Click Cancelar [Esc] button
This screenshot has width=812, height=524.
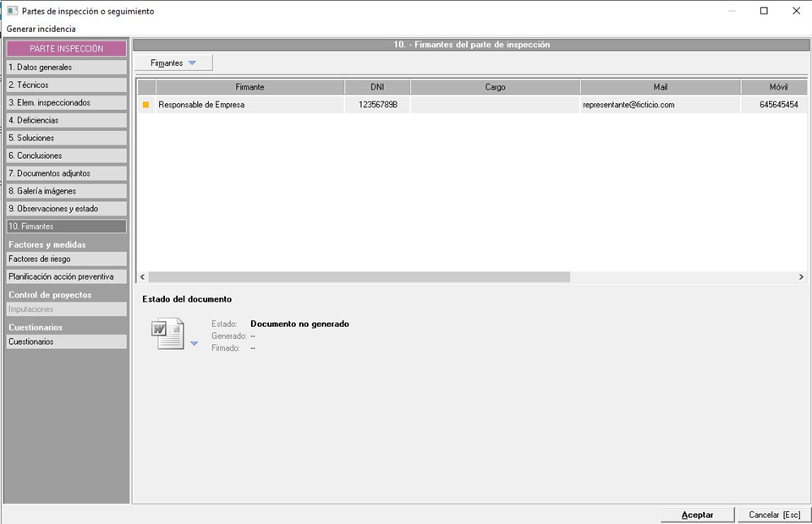774,515
